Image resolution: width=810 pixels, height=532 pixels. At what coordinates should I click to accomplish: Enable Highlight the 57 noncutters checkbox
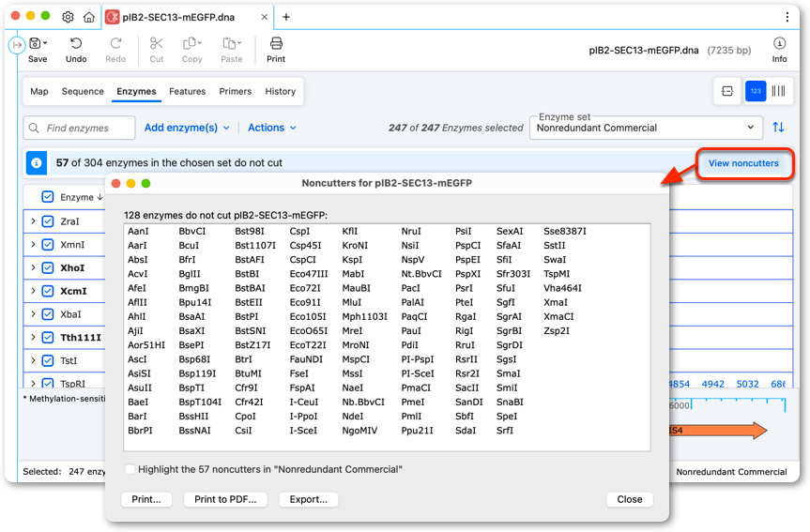click(x=130, y=469)
